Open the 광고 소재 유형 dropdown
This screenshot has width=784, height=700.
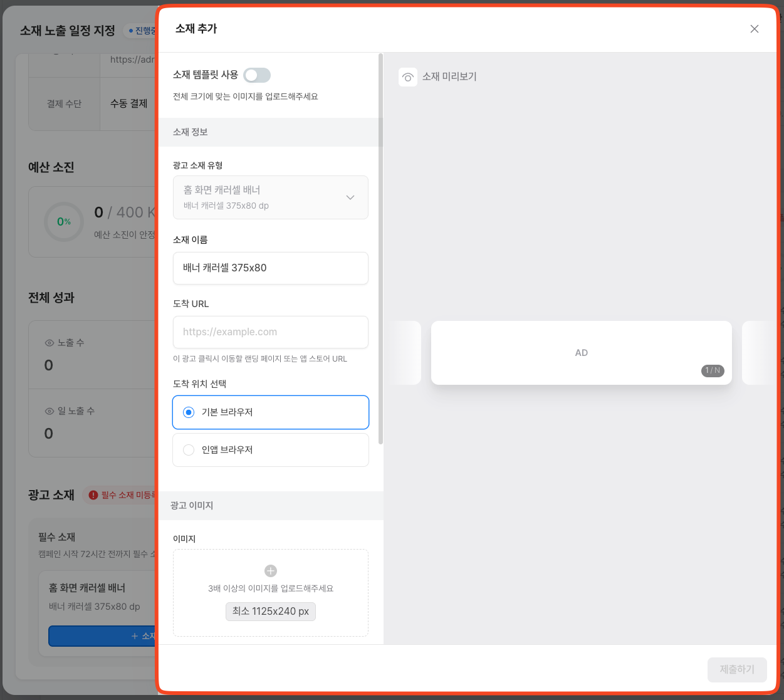(271, 197)
